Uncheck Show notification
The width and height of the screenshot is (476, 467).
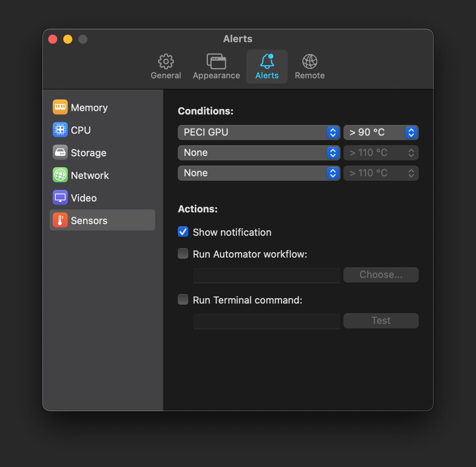point(183,232)
